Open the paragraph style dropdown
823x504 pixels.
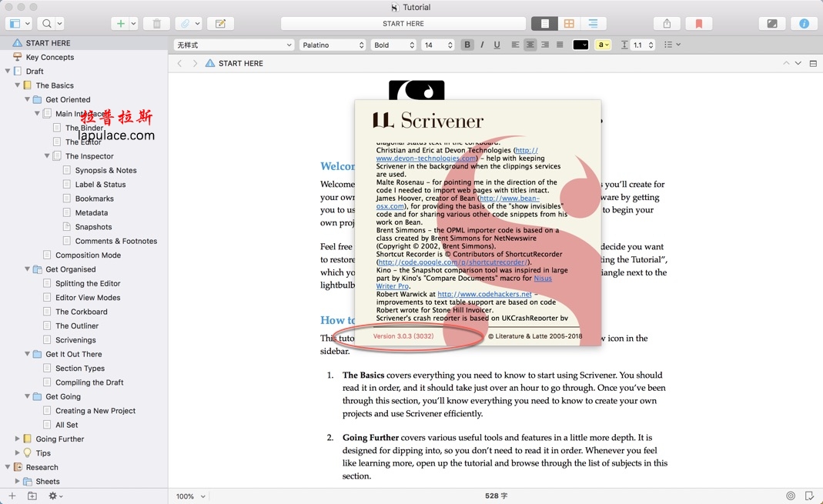tap(233, 45)
